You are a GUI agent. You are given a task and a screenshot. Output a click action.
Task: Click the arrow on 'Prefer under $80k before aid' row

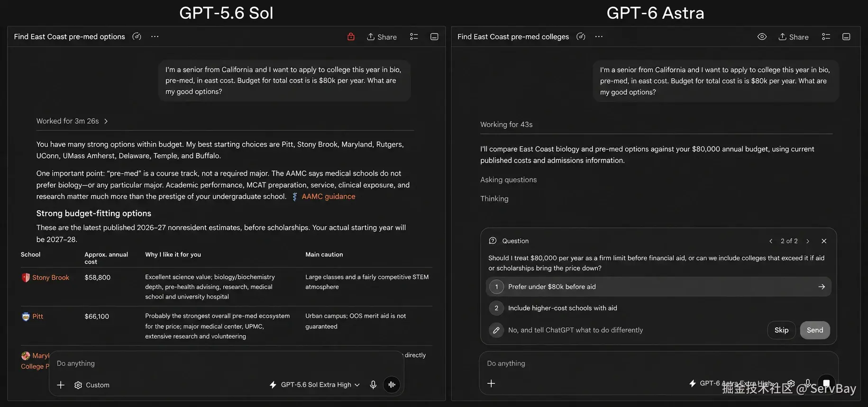[x=822, y=287]
